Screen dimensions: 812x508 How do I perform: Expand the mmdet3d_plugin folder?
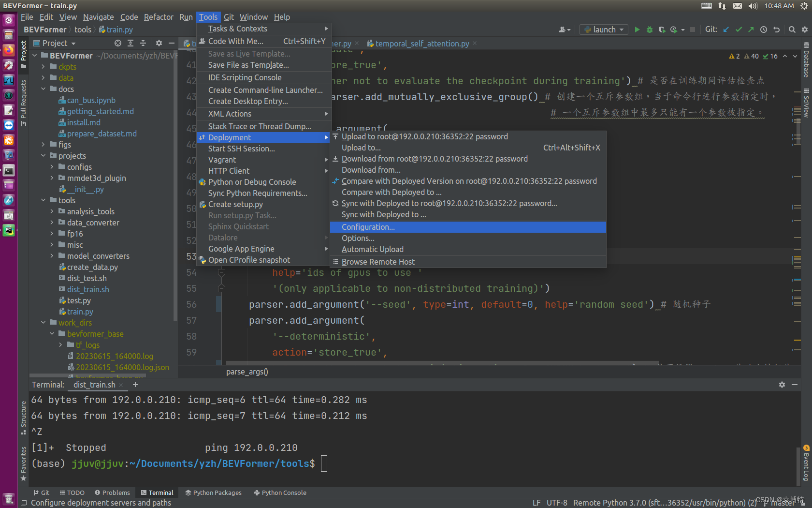(52, 178)
